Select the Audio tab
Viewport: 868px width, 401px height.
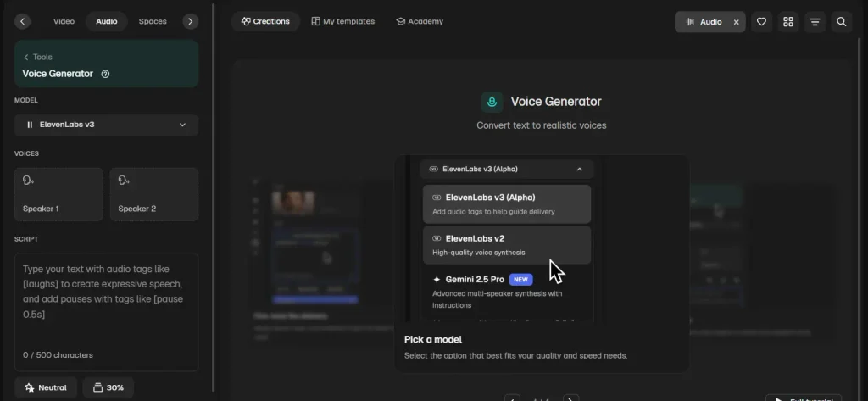(x=106, y=21)
